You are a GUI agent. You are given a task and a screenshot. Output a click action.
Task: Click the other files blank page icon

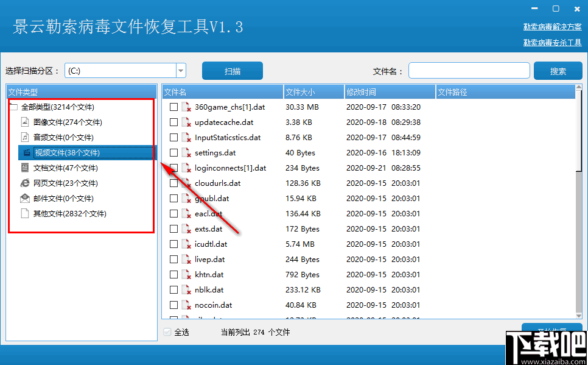pyautogui.click(x=25, y=213)
